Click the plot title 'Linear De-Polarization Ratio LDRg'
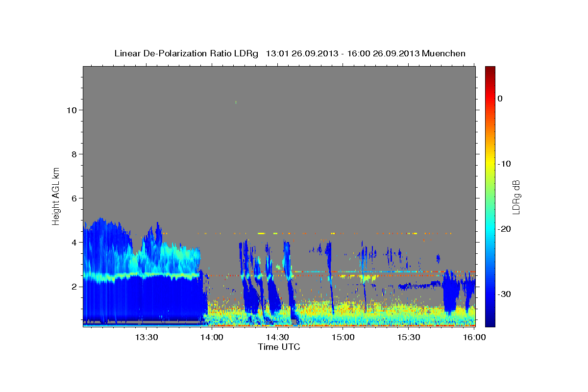 click(x=186, y=53)
